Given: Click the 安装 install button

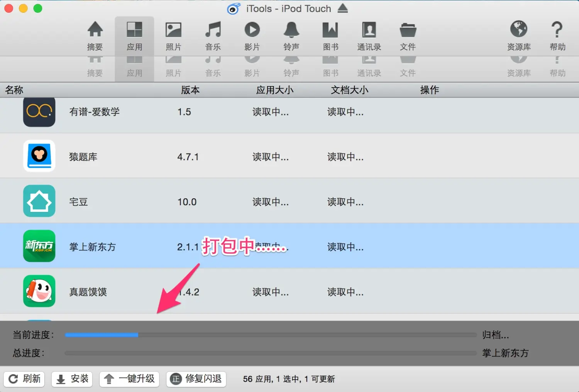Looking at the screenshot, I should 72,379.
